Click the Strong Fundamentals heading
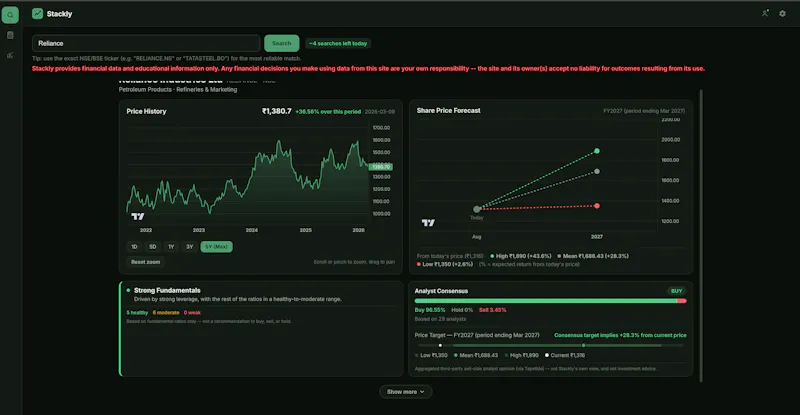This screenshot has width=800, height=415. click(x=167, y=290)
